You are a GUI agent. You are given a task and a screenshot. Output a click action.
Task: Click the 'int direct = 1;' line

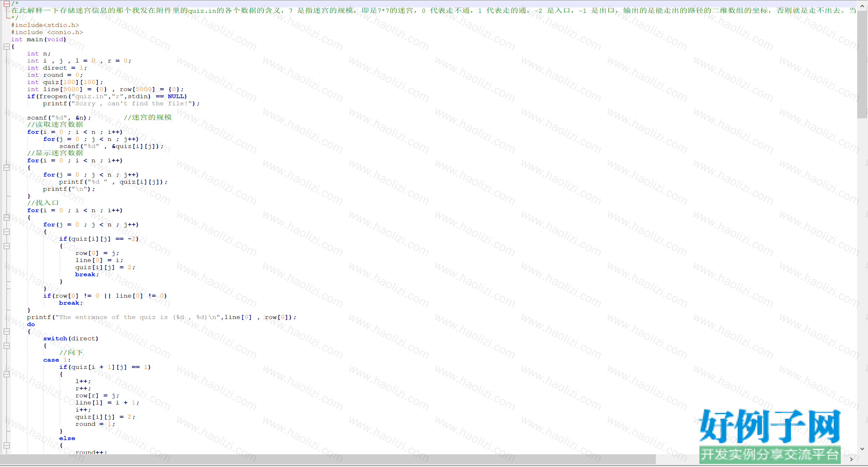coord(57,68)
